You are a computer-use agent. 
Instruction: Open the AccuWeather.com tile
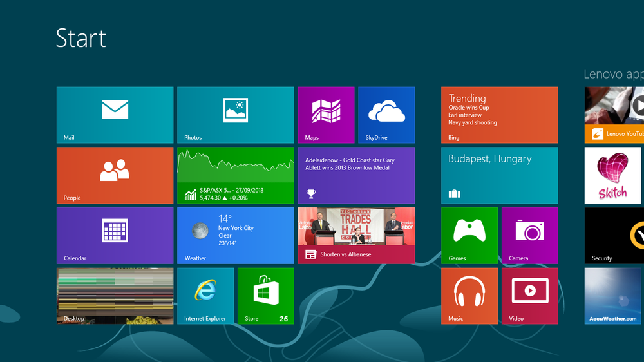pos(613,296)
